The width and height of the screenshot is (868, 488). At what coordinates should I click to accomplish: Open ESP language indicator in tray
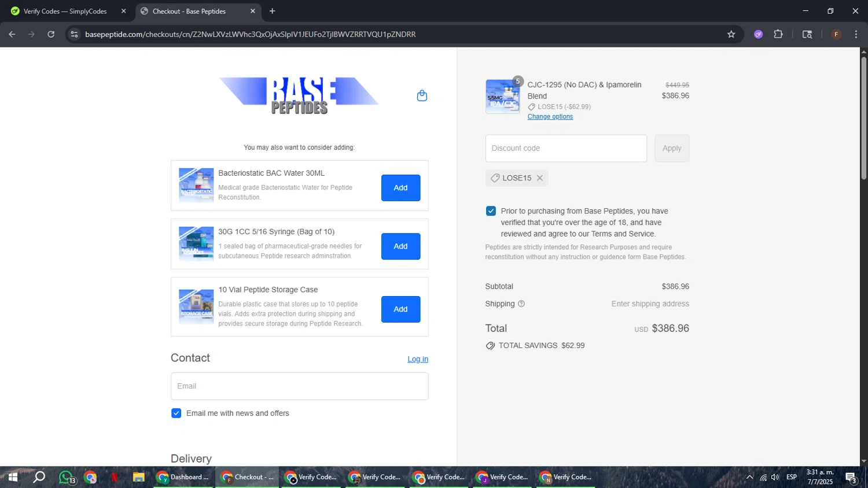coord(792,478)
